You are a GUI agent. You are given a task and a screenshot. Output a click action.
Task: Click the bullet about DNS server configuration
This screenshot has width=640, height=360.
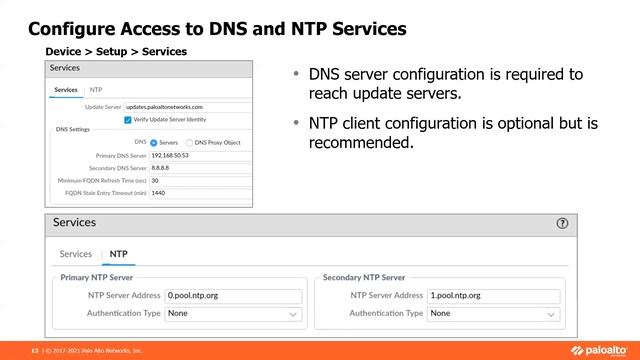coord(446,84)
